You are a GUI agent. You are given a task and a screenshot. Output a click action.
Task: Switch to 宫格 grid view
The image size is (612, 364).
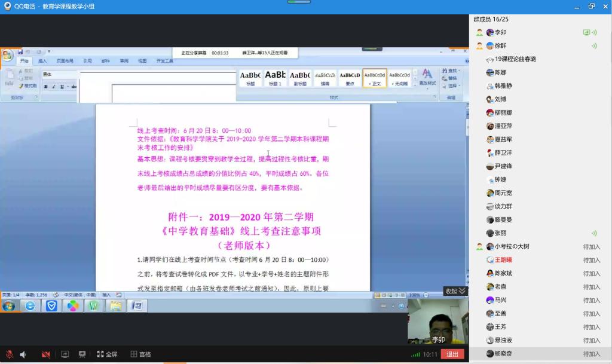pos(140,354)
